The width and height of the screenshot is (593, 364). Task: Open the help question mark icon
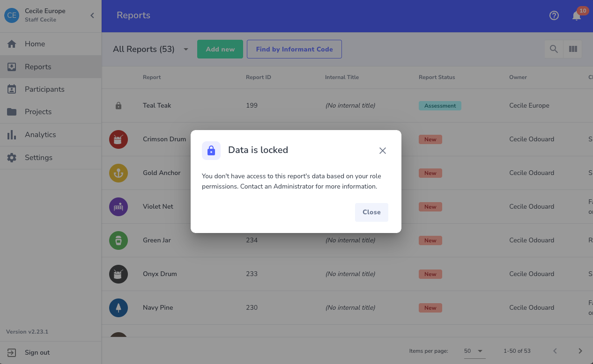coord(554,15)
